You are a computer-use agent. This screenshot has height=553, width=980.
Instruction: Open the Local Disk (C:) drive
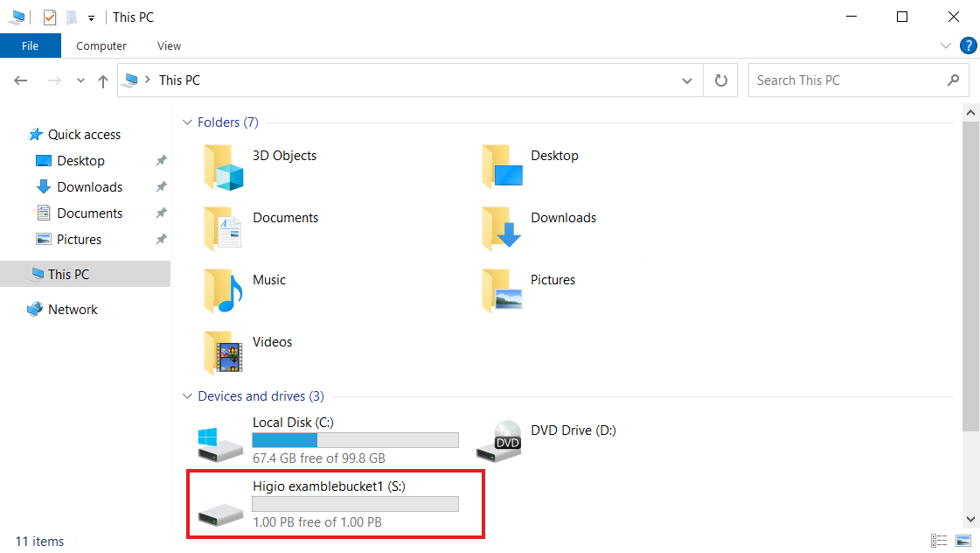[293, 423]
